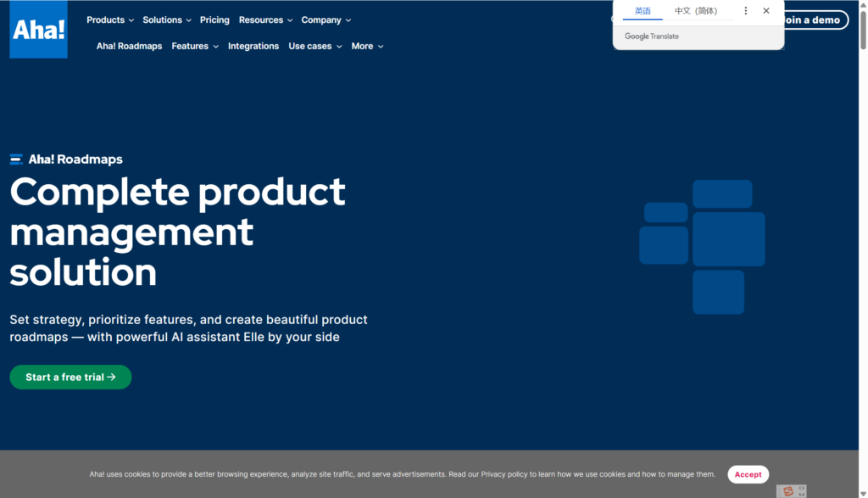Image resolution: width=868 pixels, height=498 pixels.
Task: Open Google Translate options three-dot menu
Action: point(746,11)
